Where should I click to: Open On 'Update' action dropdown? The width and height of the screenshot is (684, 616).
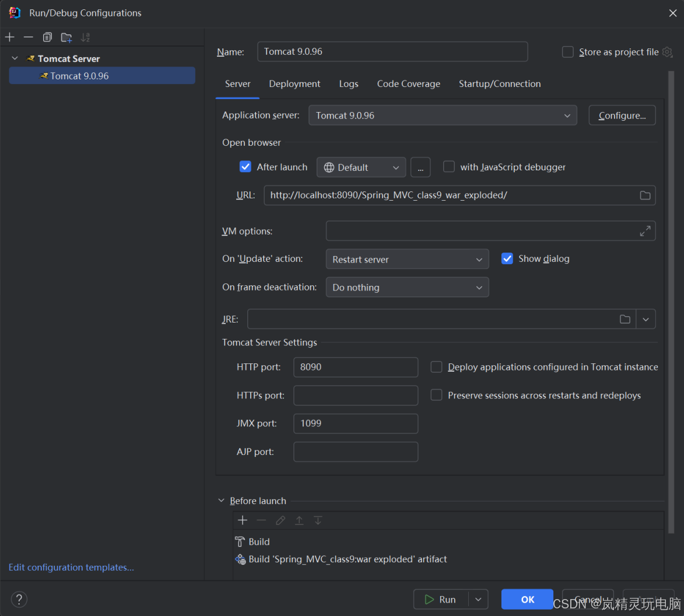(x=407, y=259)
